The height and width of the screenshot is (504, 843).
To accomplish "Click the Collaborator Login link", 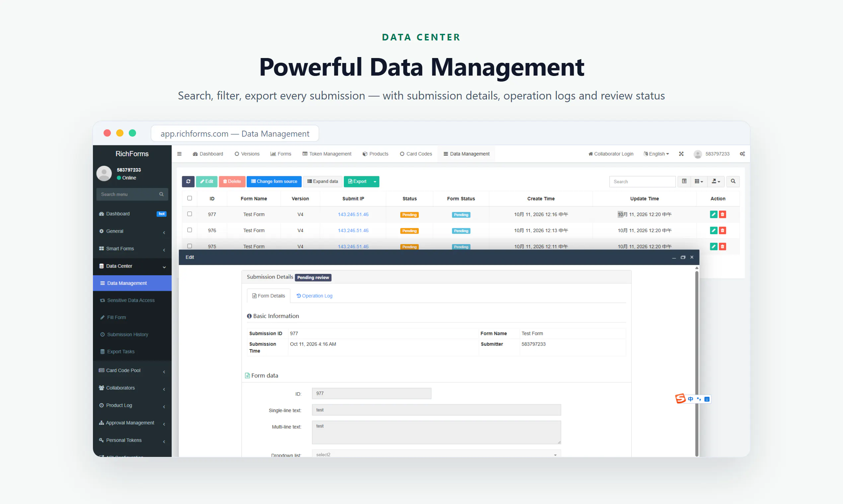I will coord(611,154).
